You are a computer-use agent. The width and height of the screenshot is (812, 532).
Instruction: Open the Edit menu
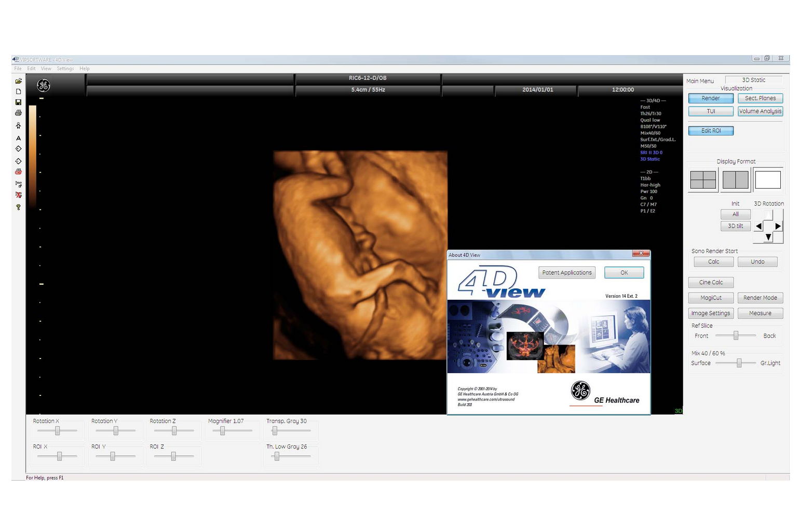(32, 69)
